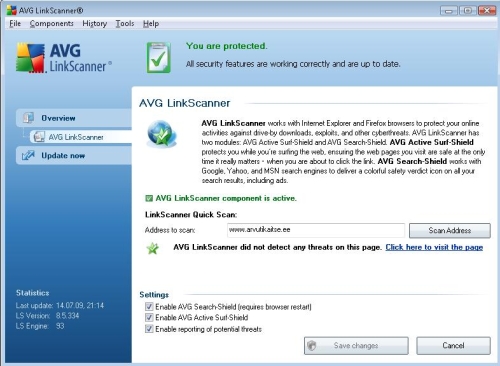
Task: Click the Scan Address button
Action: pos(450,230)
